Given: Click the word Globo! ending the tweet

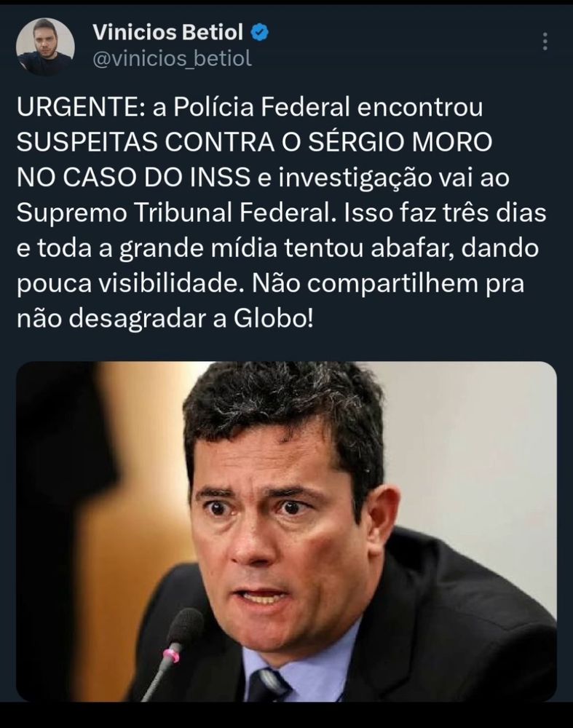Looking at the screenshot, I should [x=274, y=319].
